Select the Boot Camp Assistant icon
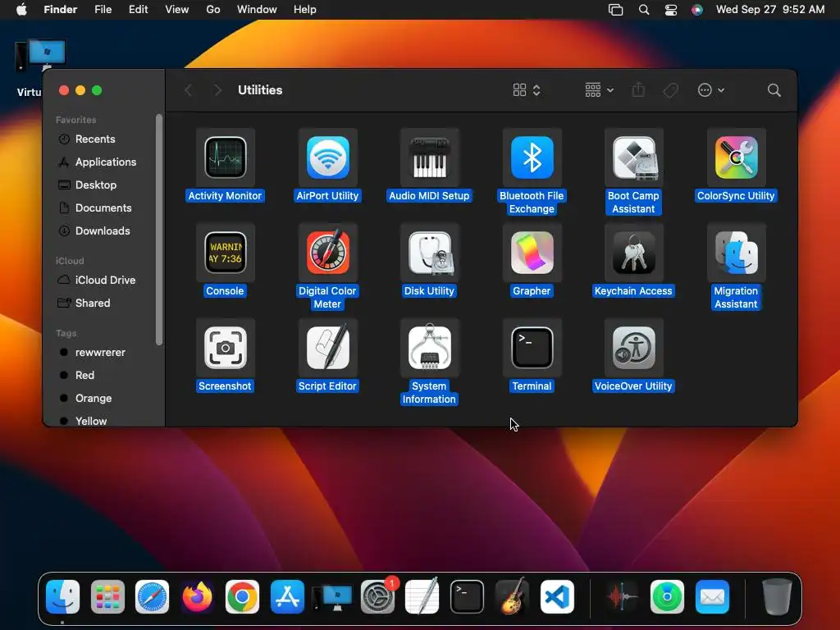The image size is (840, 630). (634, 157)
